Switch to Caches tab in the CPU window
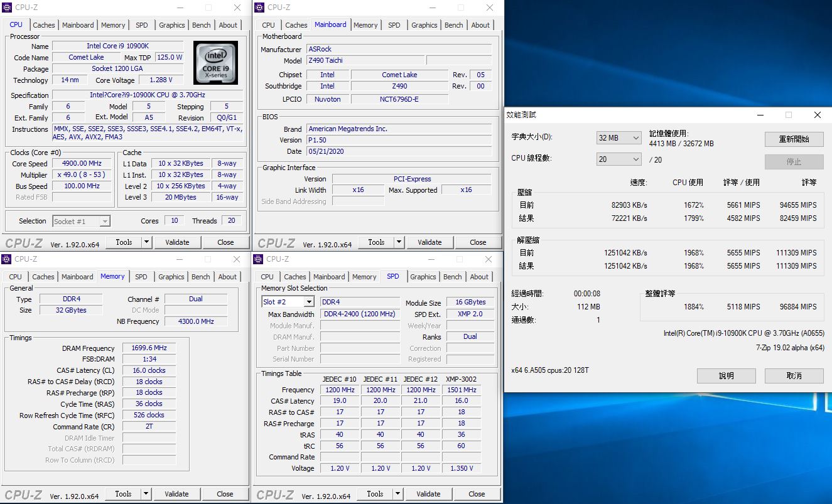This screenshot has width=832, height=504. (x=44, y=25)
